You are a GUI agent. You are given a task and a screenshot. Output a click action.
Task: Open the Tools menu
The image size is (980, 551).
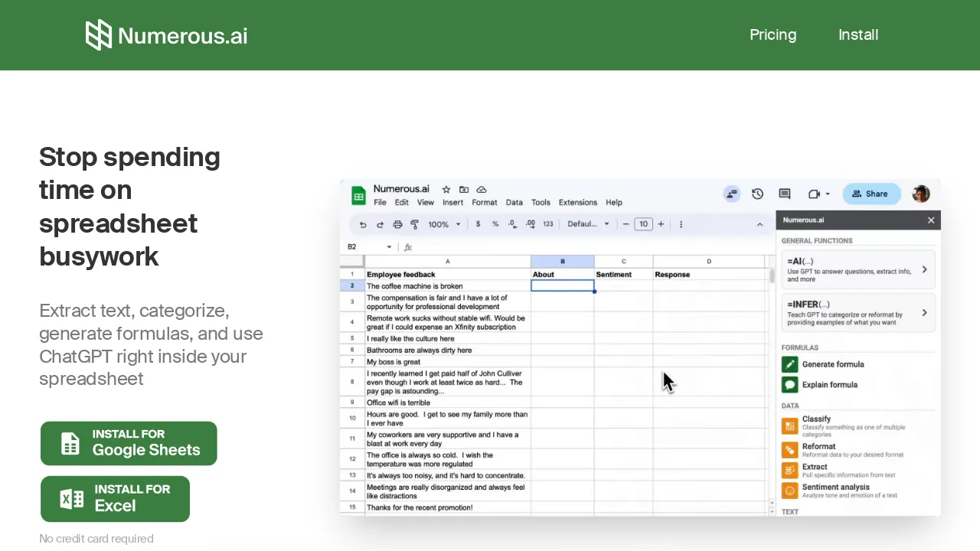click(541, 203)
